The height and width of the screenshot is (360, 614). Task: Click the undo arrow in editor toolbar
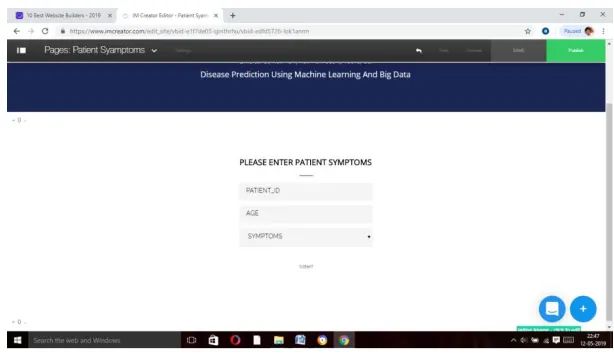pyautogui.click(x=419, y=51)
